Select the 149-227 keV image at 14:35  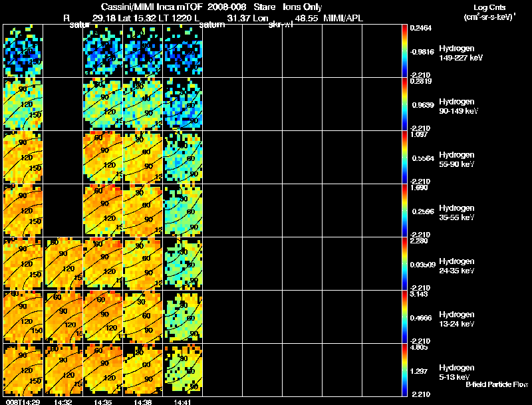pos(103,51)
